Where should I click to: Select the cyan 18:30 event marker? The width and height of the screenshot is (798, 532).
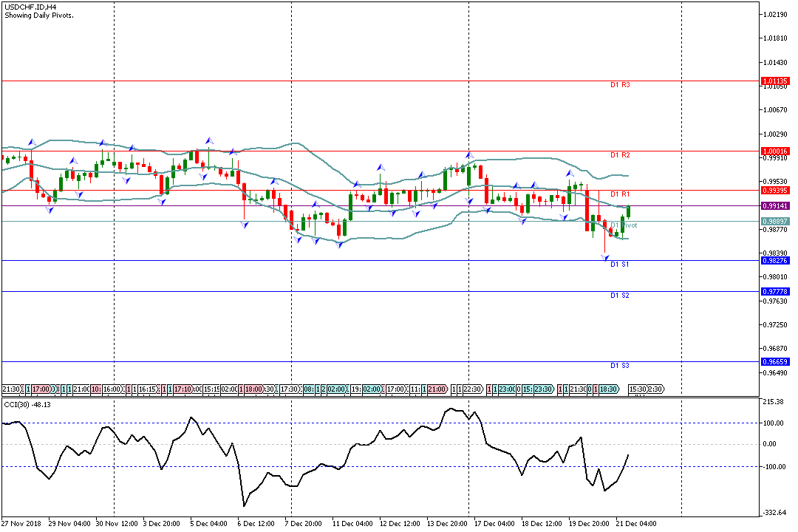pos(608,389)
